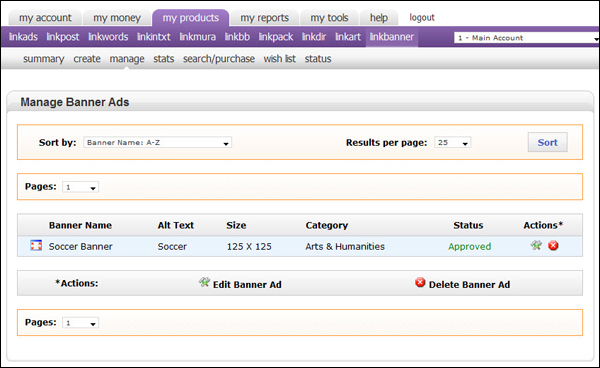Click the Alt Text column header
This screenshot has height=368, width=600.
pos(176,225)
